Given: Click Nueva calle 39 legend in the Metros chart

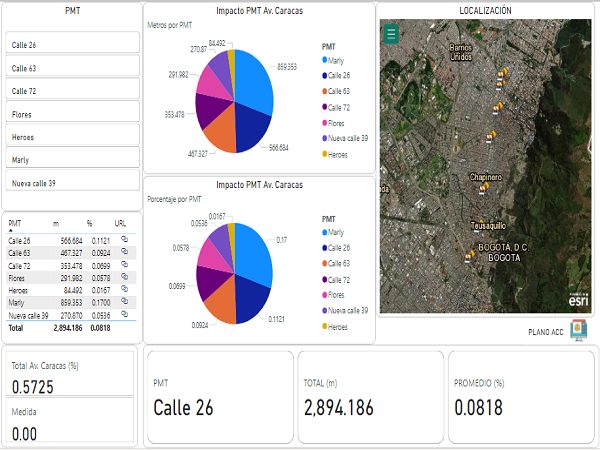Looking at the screenshot, I should (x=345, y=138).
